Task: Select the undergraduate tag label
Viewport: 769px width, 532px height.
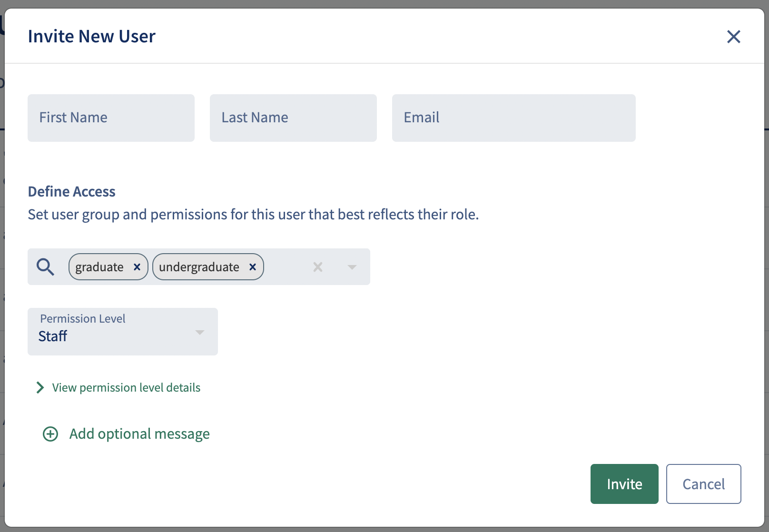Action: 199,267
